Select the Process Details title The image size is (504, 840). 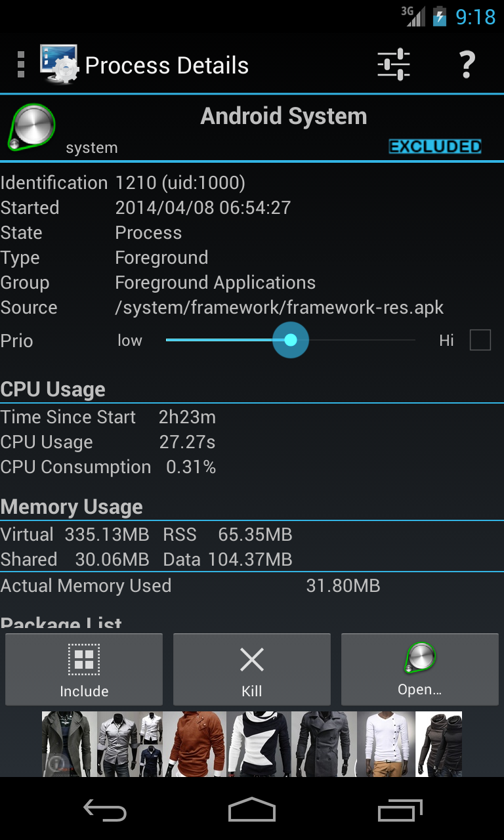click(166, 64)
